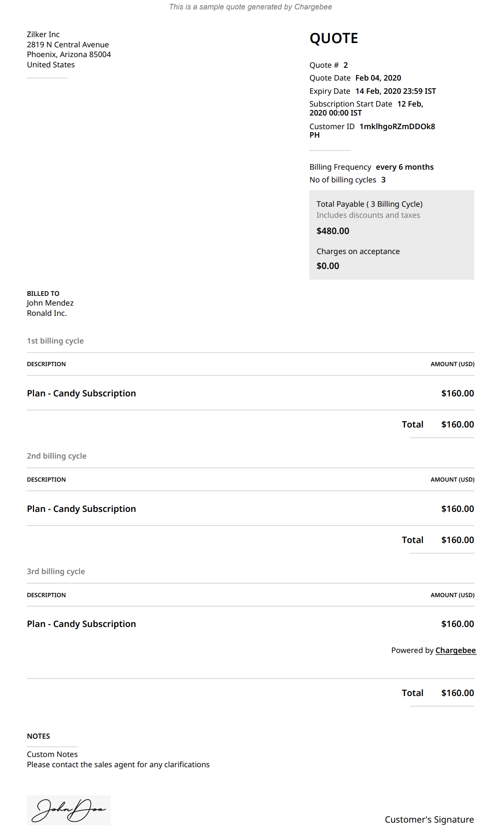Click the QUOTE heading

[334, 38]
